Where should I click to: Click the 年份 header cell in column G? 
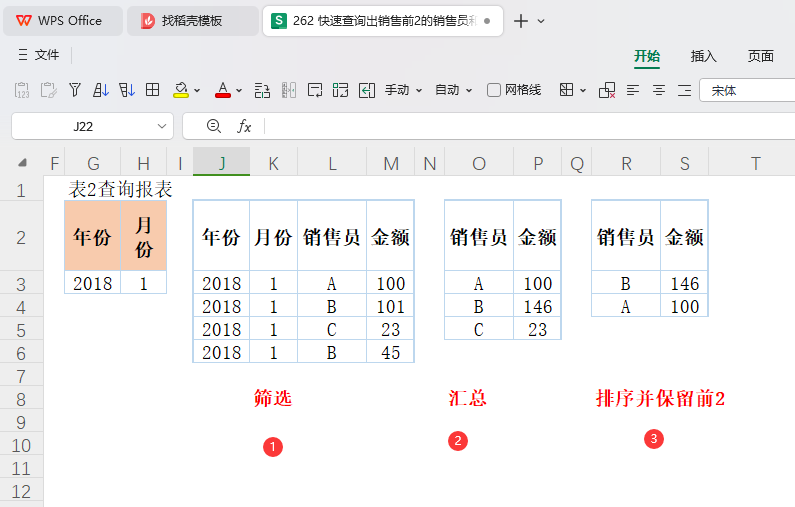click(92, 236)
